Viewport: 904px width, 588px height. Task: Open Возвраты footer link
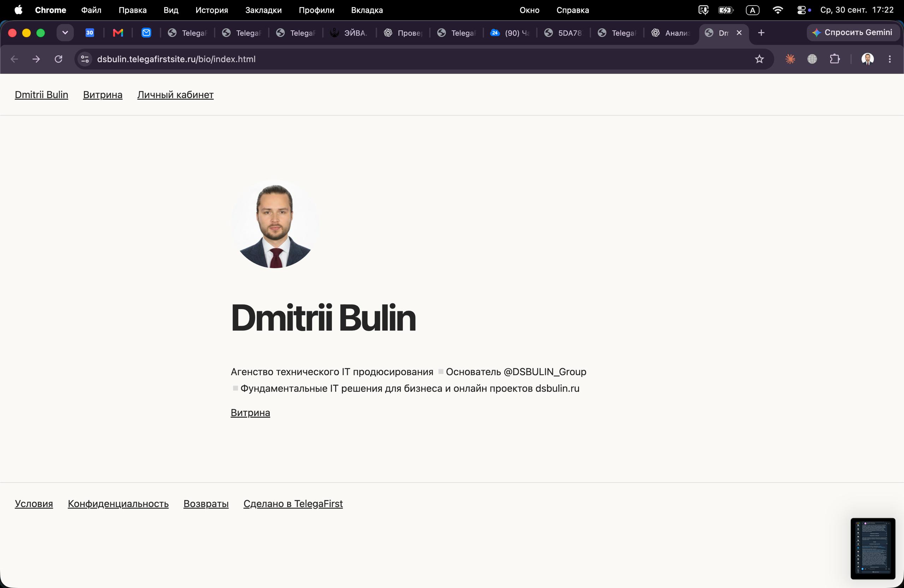pyautogui.click(x=206, y=504)
